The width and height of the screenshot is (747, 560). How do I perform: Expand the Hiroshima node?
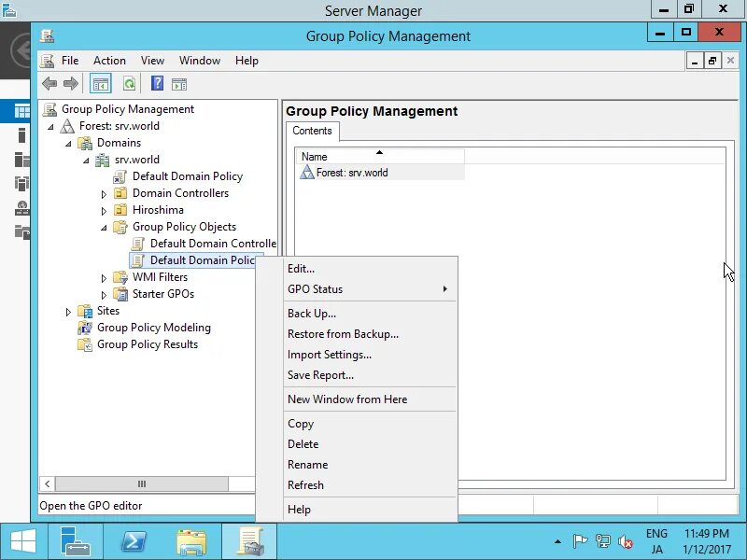point(104,211)
